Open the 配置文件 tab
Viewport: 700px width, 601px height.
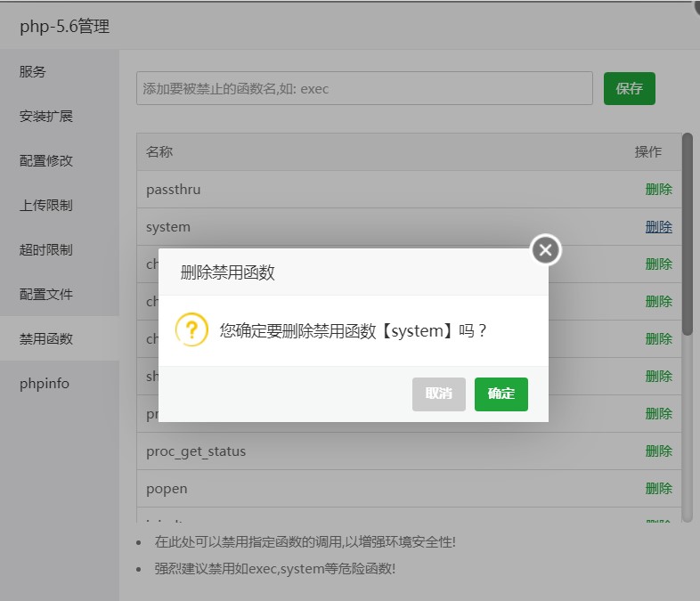pos(60,294)
